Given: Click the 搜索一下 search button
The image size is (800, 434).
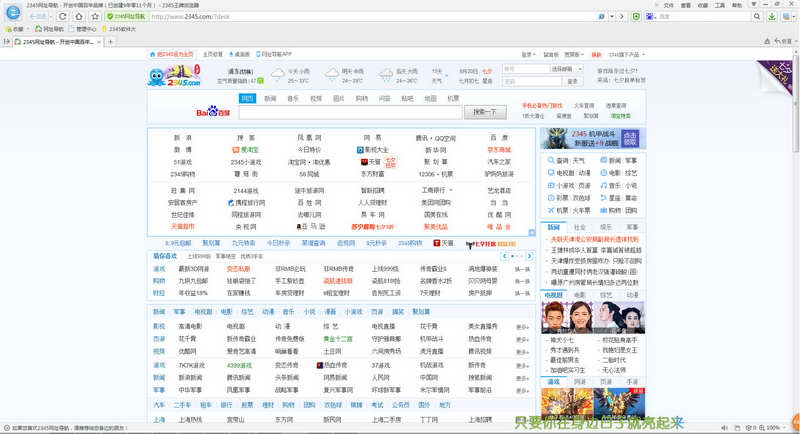Looking at the screenshot, I should click(485, 112).
